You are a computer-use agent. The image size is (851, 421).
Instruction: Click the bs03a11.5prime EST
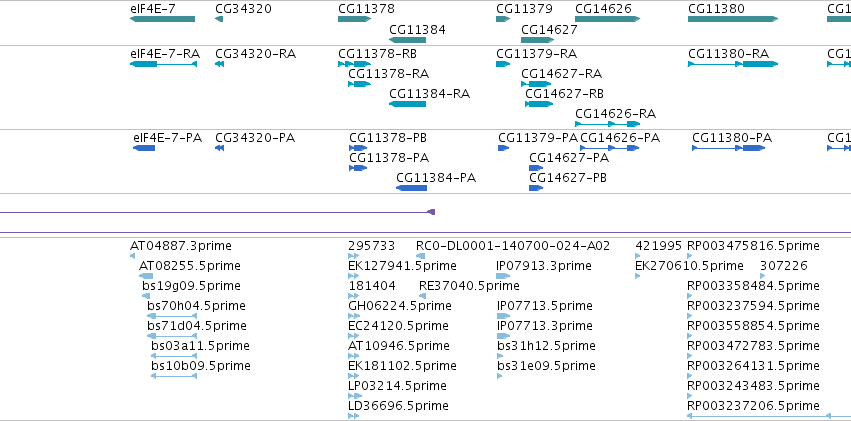(174, 356)
